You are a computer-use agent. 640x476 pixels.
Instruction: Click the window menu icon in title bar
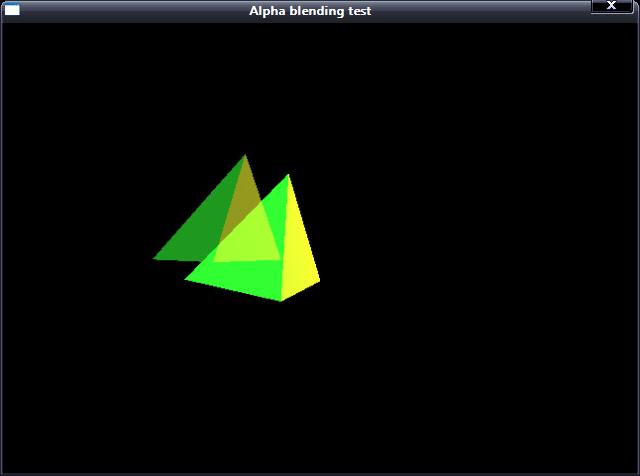tap(12, 10)
